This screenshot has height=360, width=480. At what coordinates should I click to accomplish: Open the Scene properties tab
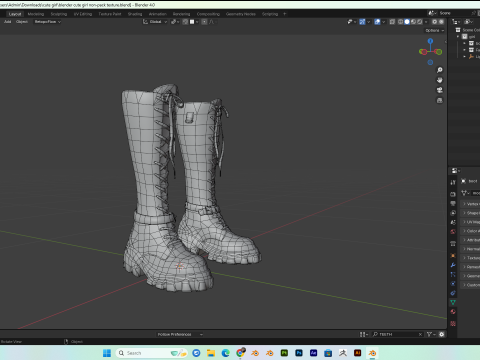tap(453, 222)
